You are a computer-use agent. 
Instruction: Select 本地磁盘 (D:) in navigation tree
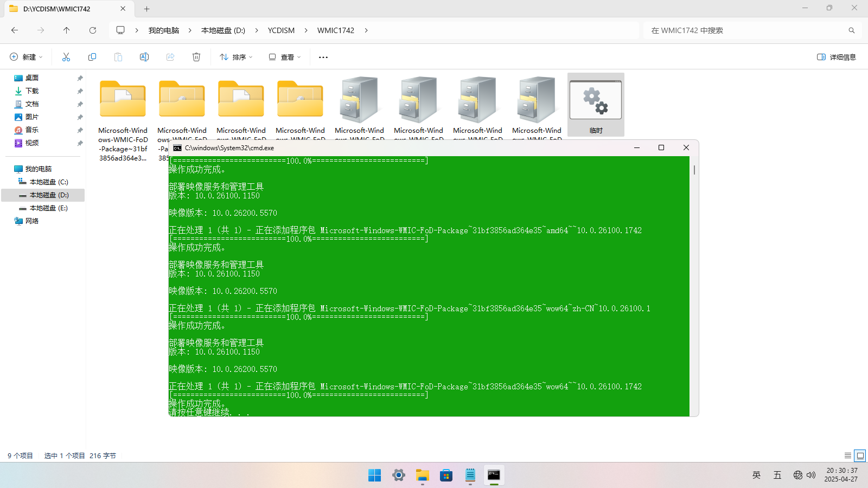(43, 195)
